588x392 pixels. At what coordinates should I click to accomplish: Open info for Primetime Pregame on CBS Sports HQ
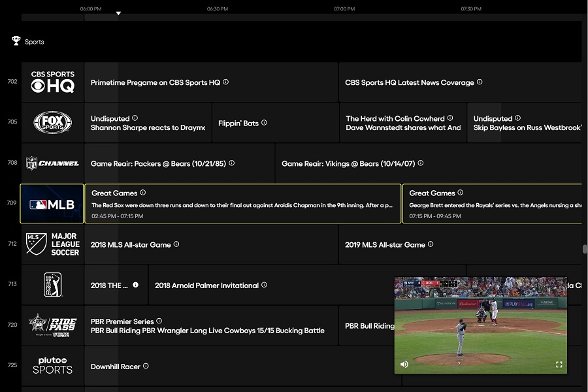pos(225,82)
